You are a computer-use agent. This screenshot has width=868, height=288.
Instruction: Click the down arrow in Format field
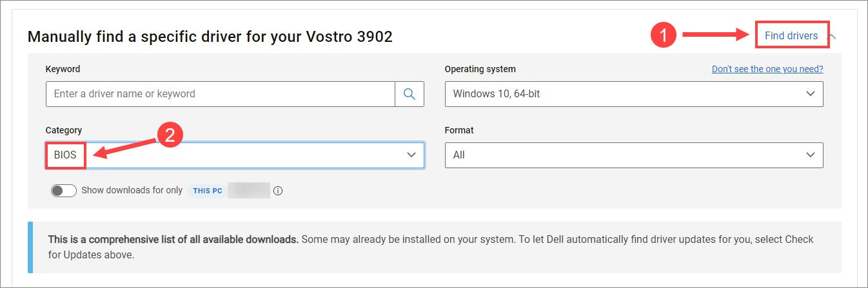click(x=810, y=155)
